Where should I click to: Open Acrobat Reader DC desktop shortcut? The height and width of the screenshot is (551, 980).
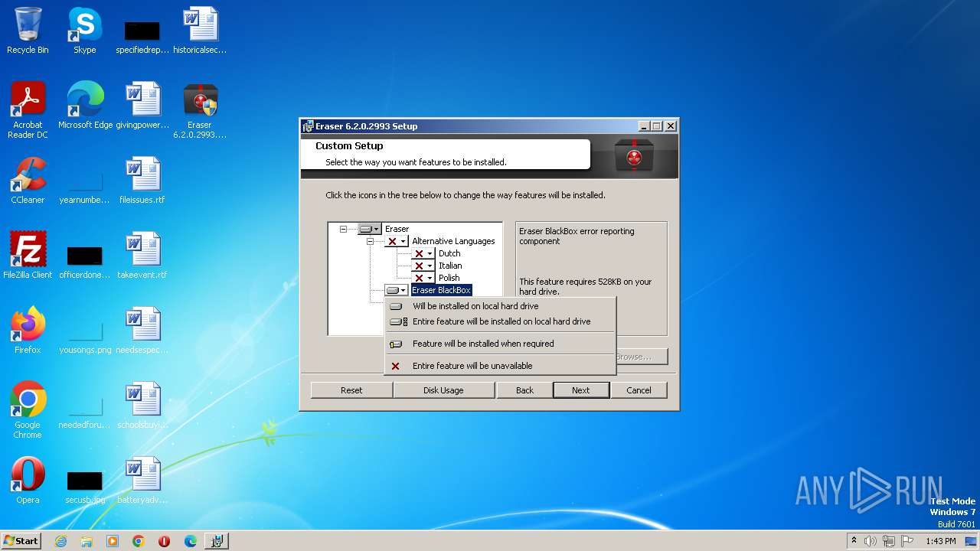(28, 110)
